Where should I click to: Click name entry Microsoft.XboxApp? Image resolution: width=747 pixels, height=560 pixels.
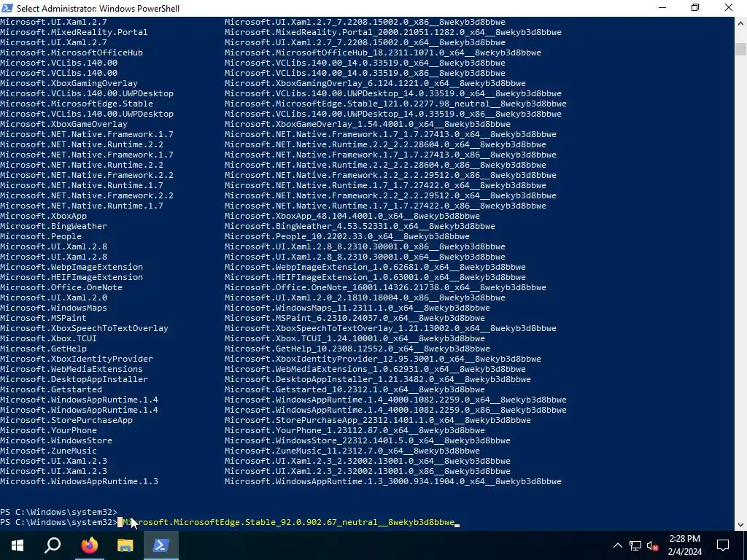(x=43, y=216)
